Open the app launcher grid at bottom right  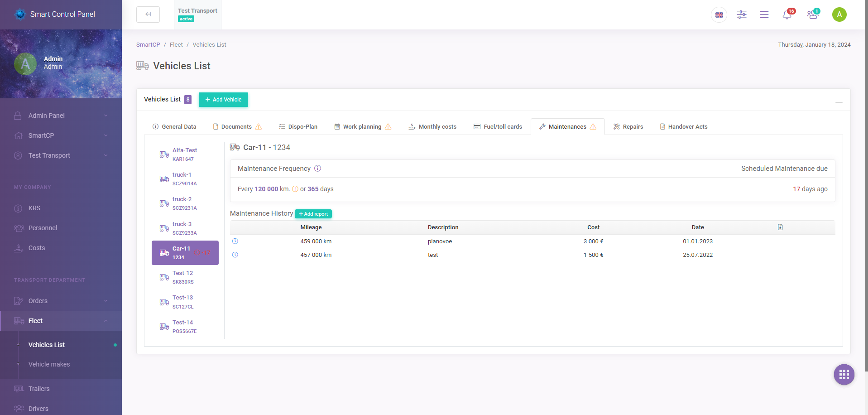pyautogui.click(x=844, y=374)
